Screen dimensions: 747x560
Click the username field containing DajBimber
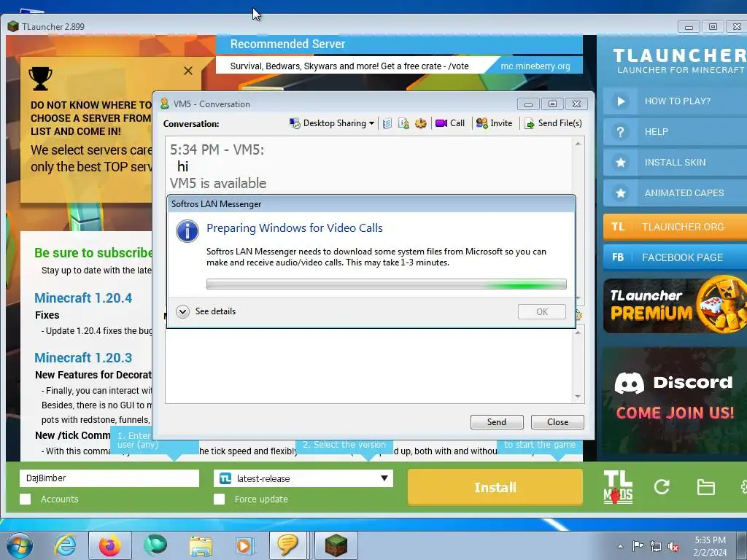(109, 478)
